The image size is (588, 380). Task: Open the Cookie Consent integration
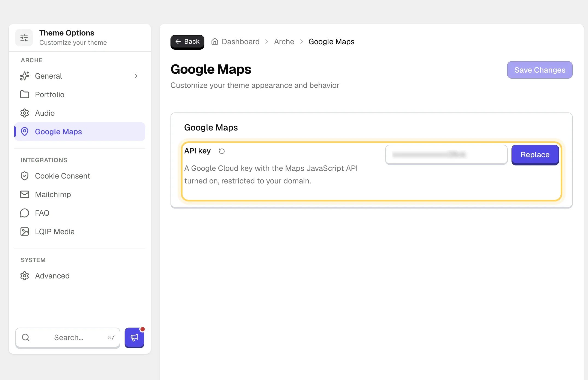tap(80, 176)
